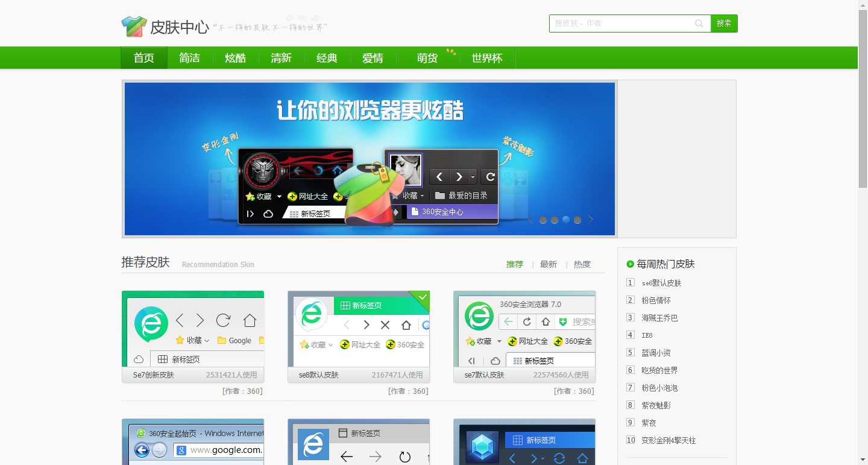Switch to the 炫酷 category tab

coord(235,57)
